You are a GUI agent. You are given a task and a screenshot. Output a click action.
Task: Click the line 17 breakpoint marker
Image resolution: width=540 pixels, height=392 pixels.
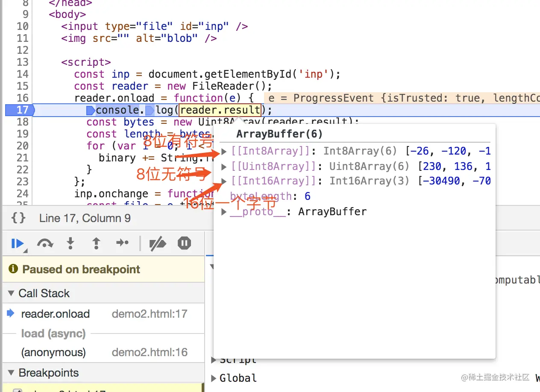click(x=19, y=110)
